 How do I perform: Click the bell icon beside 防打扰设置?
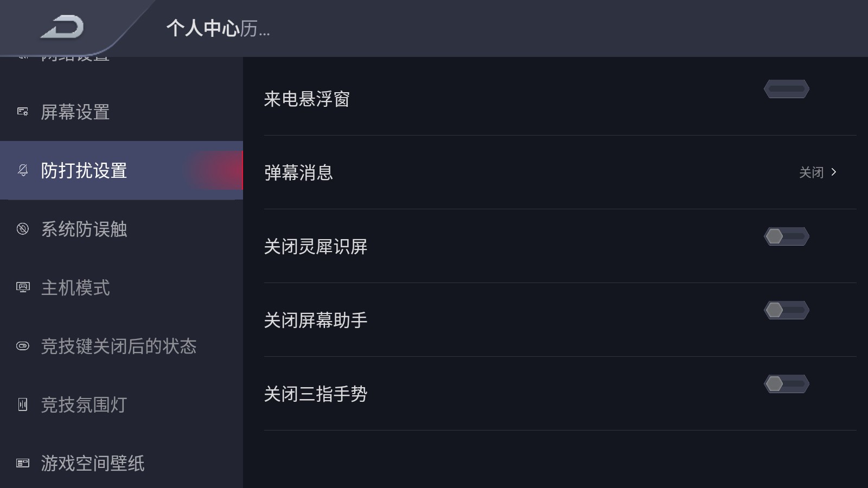[x=22, y=171]
